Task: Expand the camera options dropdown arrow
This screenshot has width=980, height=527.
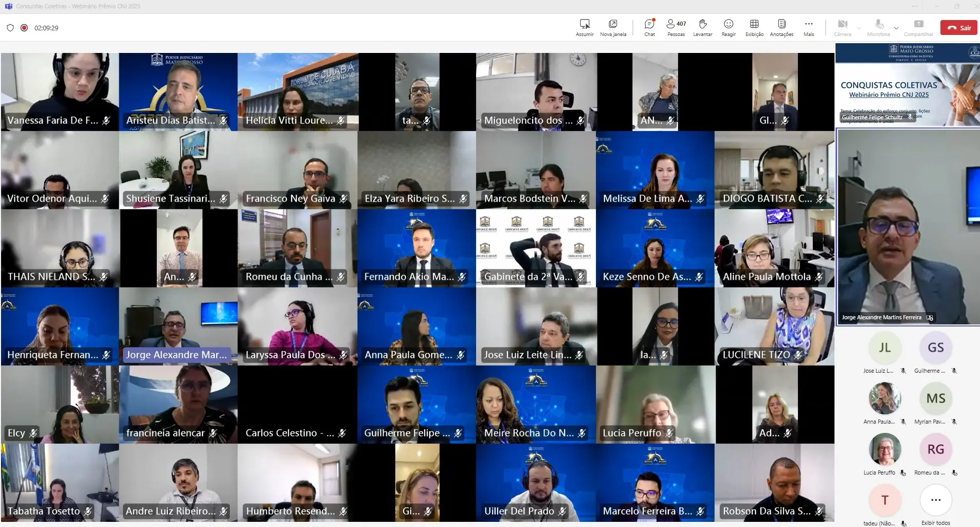Action: pos(859,28)
